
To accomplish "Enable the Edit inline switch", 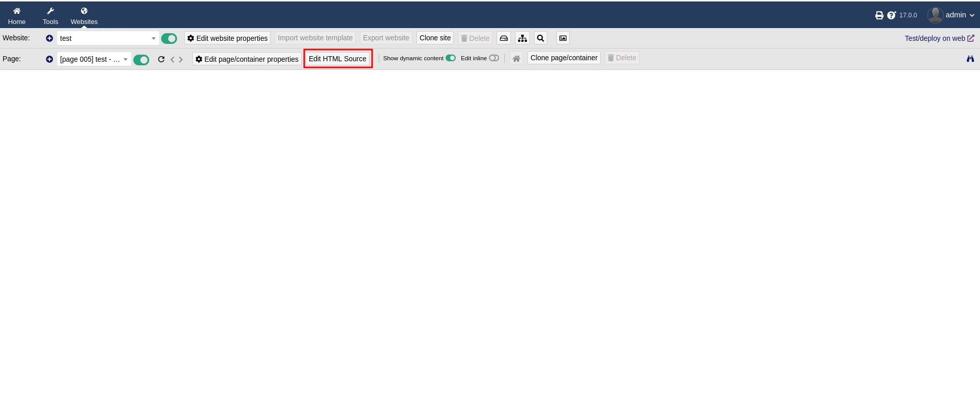I will [x=494, y=58].
